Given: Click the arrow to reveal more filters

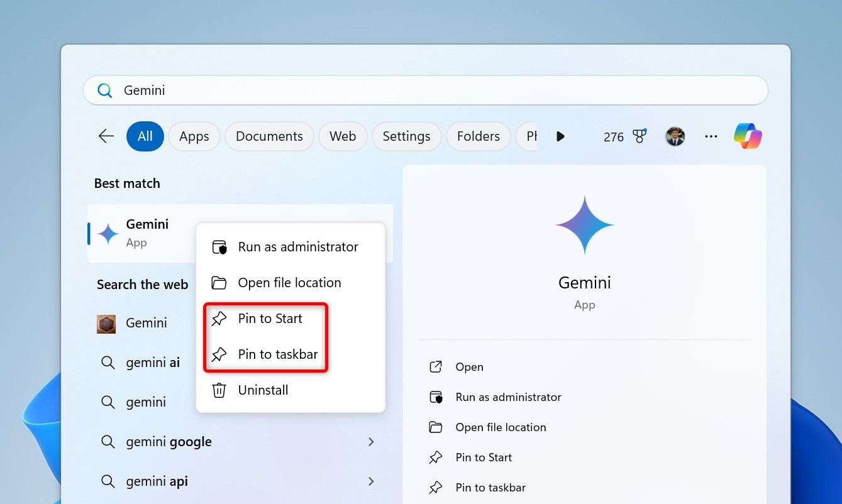Looking at the screenshot, I should (560, 136).
